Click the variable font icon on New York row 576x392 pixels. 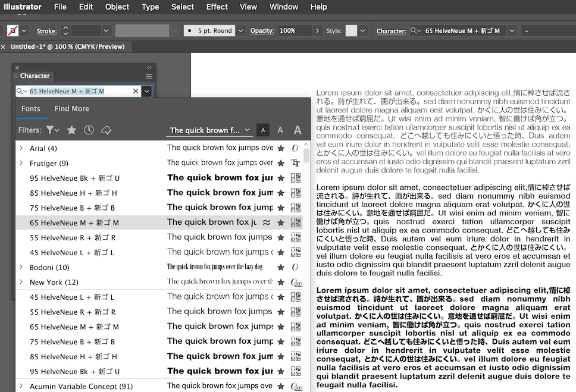point(296,283)
